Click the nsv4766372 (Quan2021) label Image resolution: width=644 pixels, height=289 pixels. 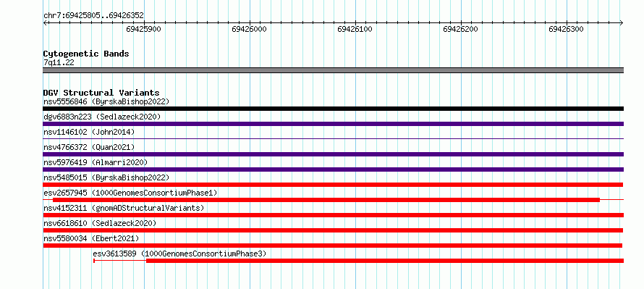tap(89, 147)
